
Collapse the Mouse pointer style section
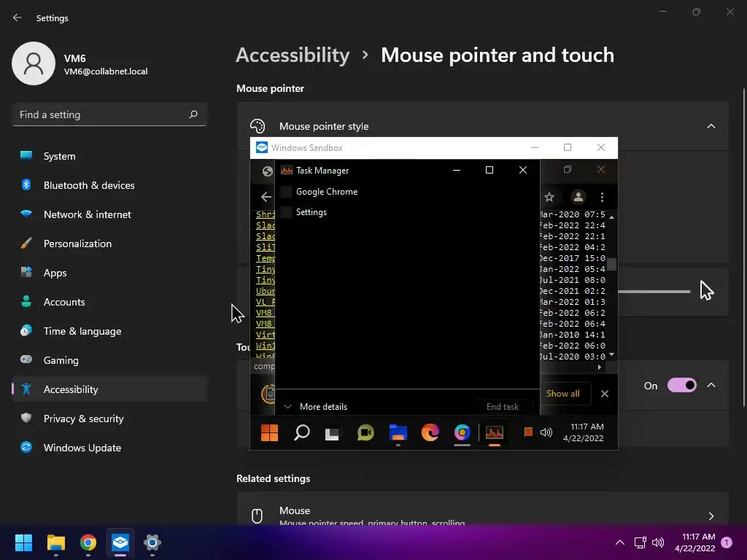pos(711,126)
